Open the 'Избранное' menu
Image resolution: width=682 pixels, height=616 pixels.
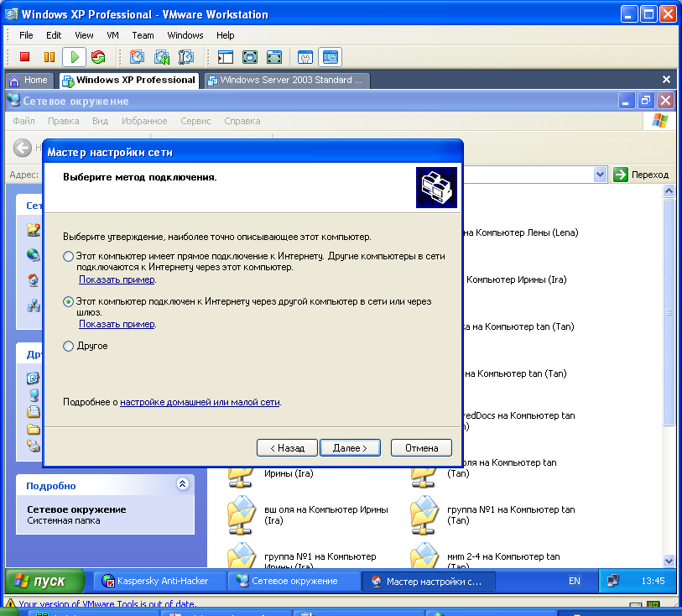(x=144, y=121)
